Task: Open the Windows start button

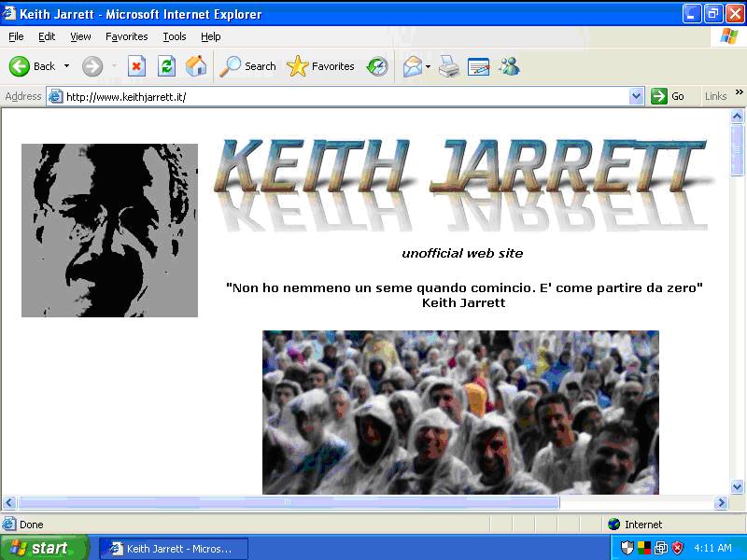Action: [x=44, y=548]
